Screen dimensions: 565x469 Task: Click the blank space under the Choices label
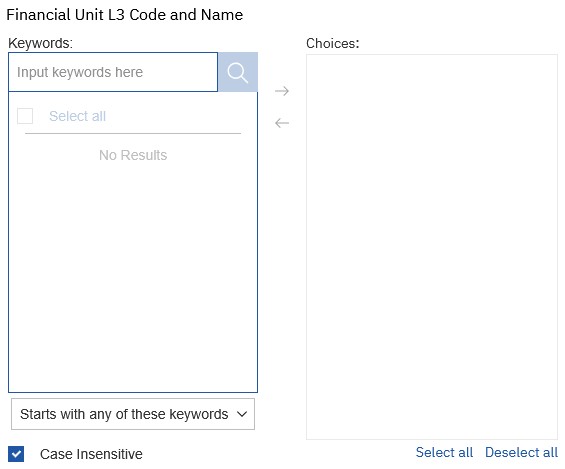point(432,247)
